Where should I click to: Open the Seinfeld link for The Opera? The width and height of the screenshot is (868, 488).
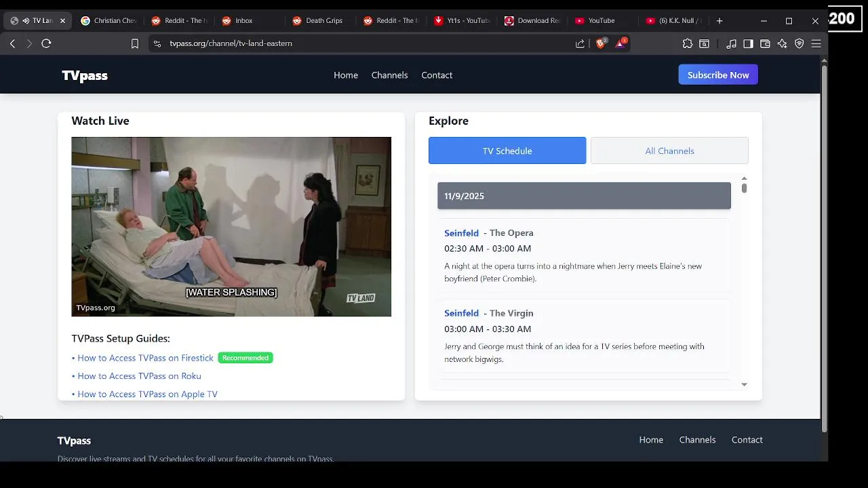pos(461,233)
